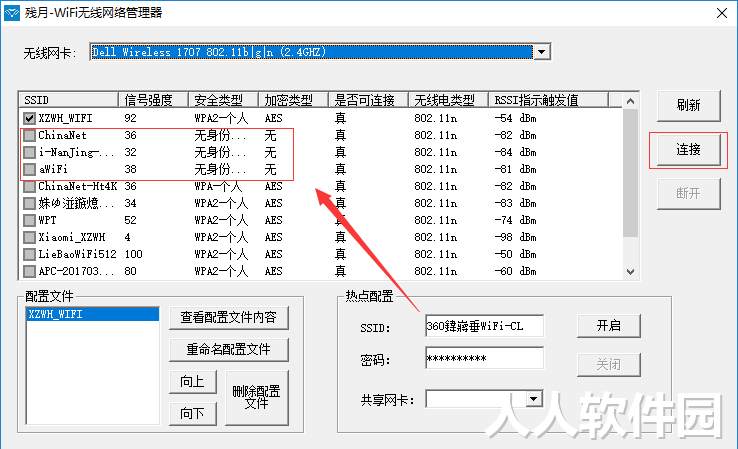Click the -50 dBm RSSI value
Viewport: 738px width, 449px height.
pos(515,254)
